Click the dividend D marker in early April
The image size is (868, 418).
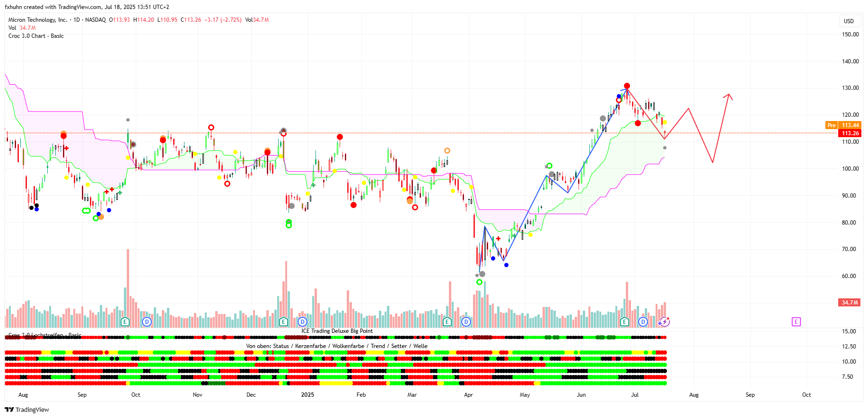[x=466, y=322]
